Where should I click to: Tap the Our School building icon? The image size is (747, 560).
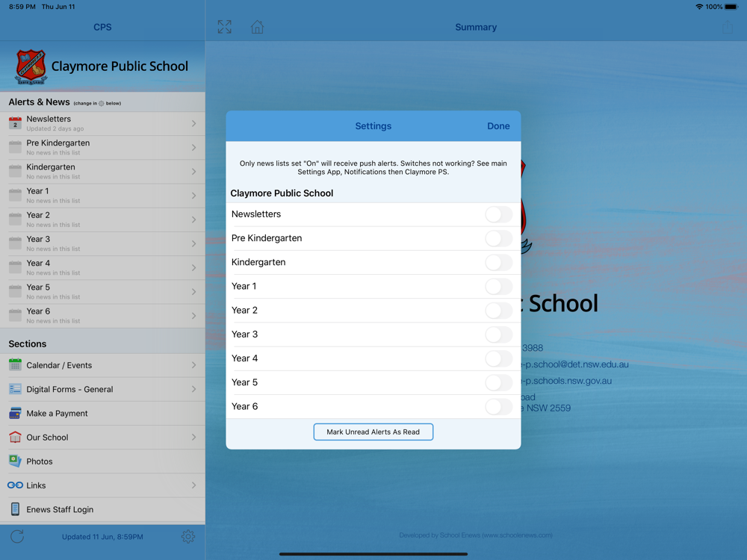[x=15, y=437]
